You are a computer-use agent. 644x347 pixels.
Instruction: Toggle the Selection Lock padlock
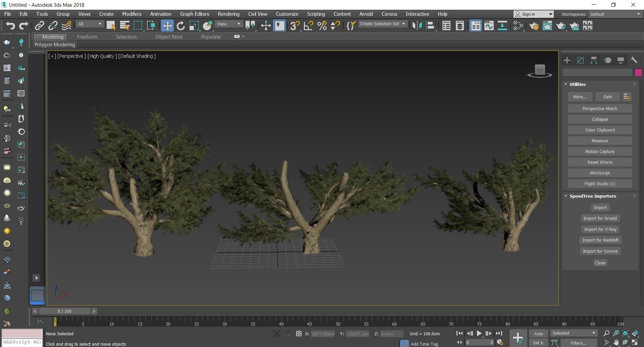pyautogui.click(x=288, y=334)
